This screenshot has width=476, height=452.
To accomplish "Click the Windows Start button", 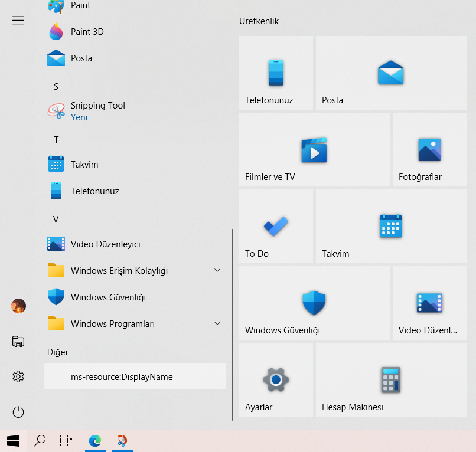I will (13, 441).
